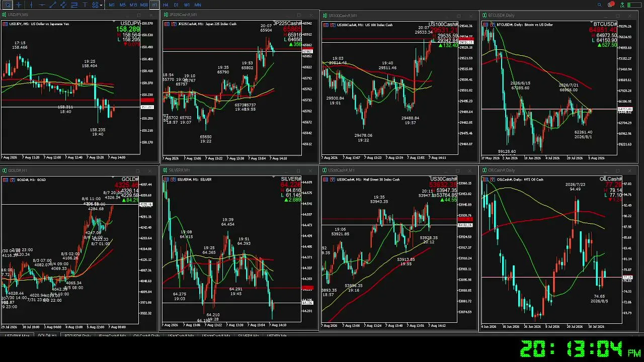Click 'BTCUSD#, Daily: Bitcoin vs US Dollar' title
644x362 pixels.
524,24
